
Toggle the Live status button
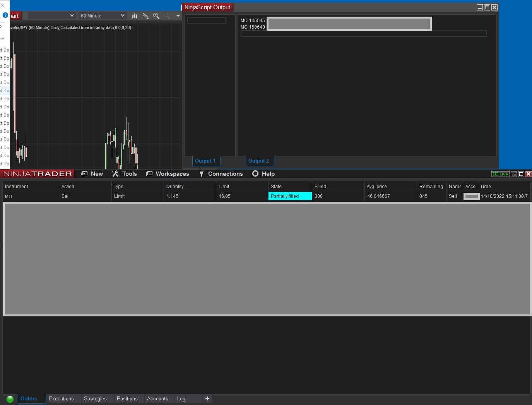click(x=500, y=174)
